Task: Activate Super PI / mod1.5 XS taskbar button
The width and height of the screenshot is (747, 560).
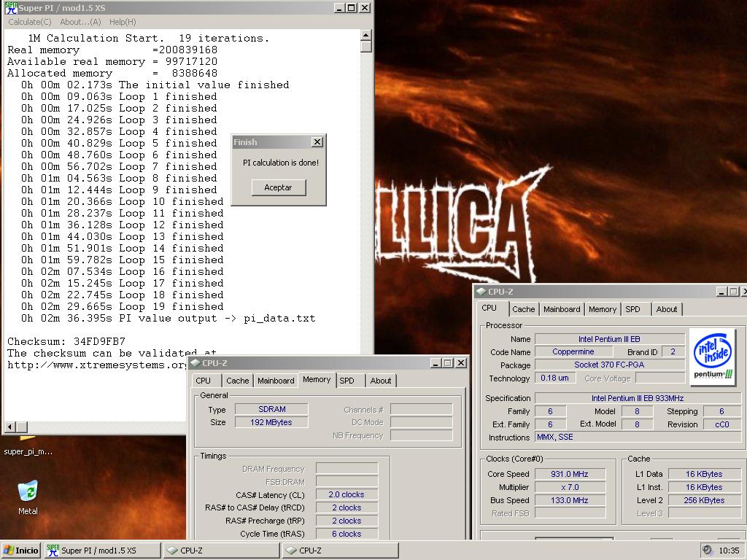Action: 102,551
